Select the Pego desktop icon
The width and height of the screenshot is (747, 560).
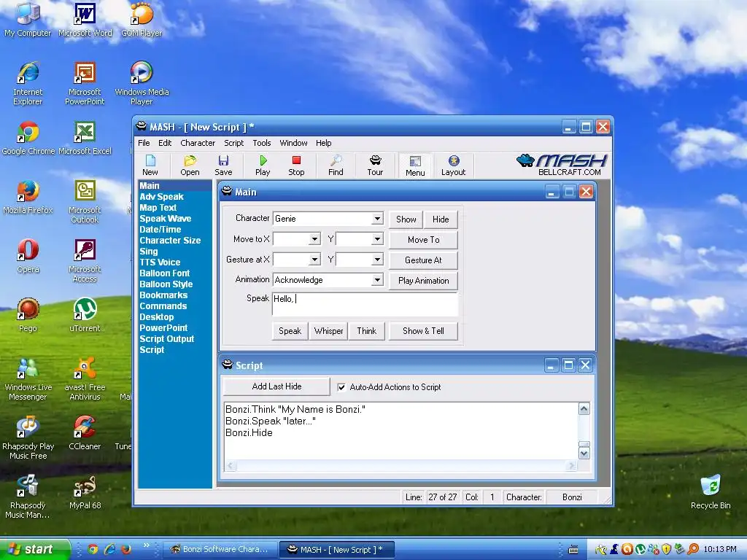pyautogui.click(x=28, y=315)
